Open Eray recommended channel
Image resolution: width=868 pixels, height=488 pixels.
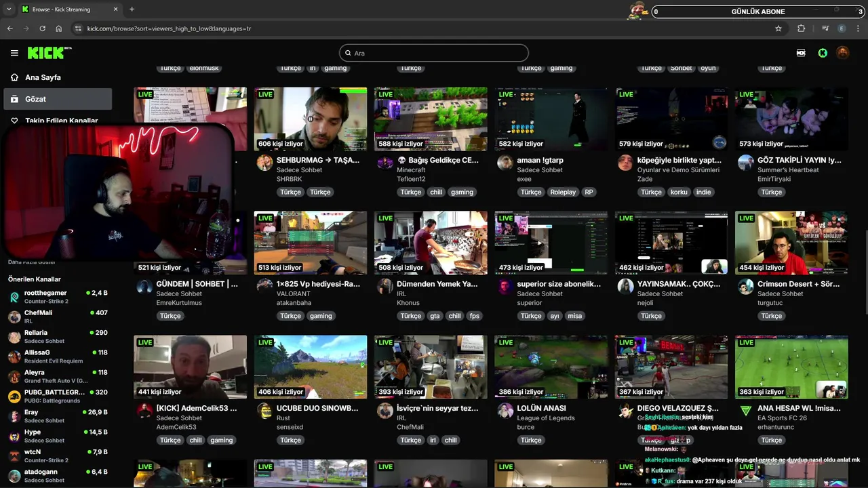click(x=58, y=415)
